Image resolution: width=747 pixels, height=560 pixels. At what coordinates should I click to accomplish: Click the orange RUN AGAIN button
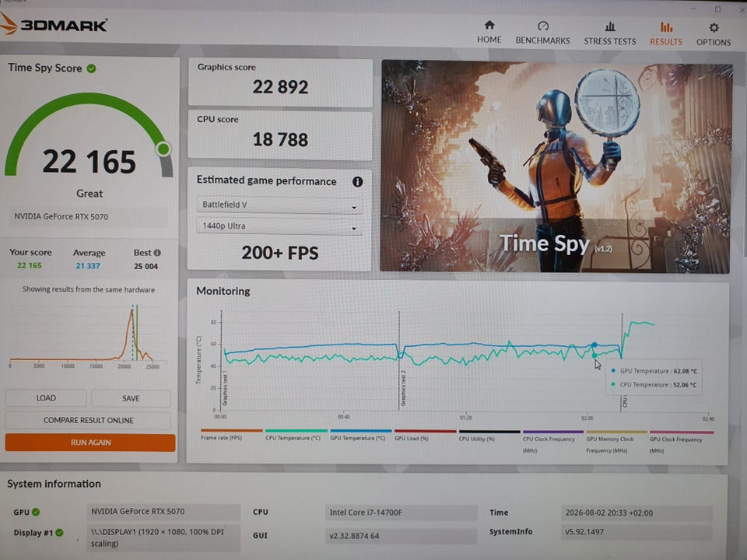[90, 442]
